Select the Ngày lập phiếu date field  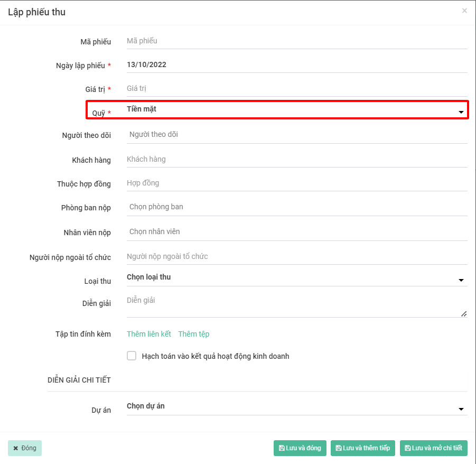(296, 65)
